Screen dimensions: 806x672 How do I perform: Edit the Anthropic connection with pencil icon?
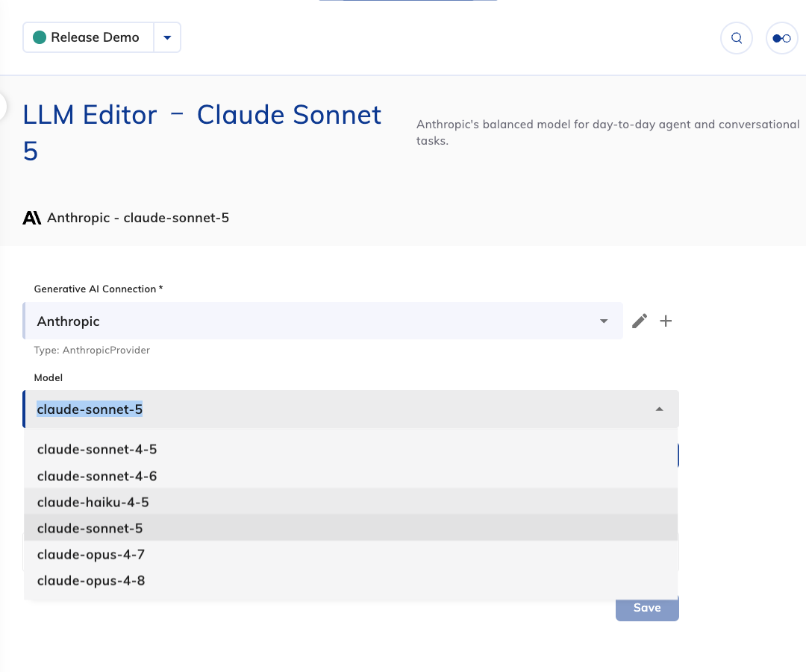[640, 321]
